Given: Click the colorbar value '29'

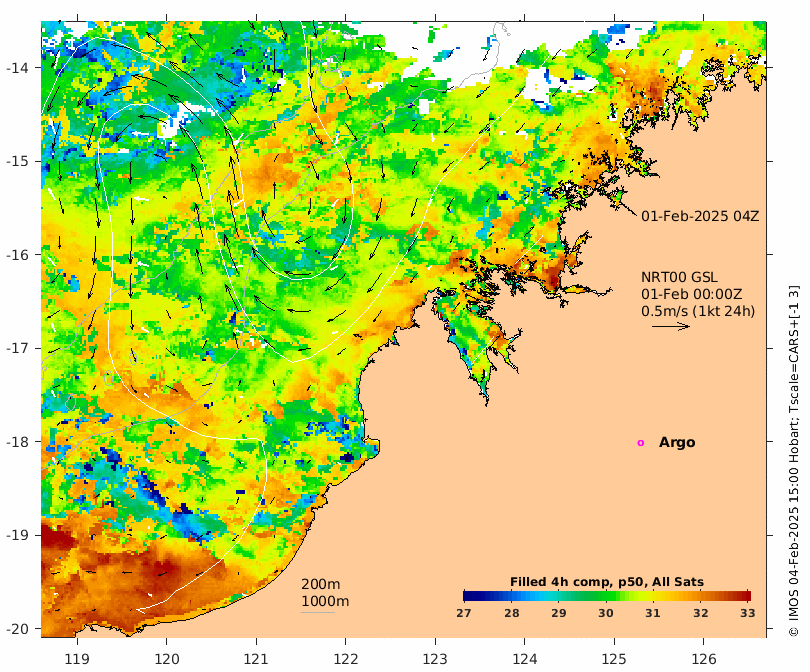Looking at the screenshot, I should pyautogui.click(x=559, y=613).
